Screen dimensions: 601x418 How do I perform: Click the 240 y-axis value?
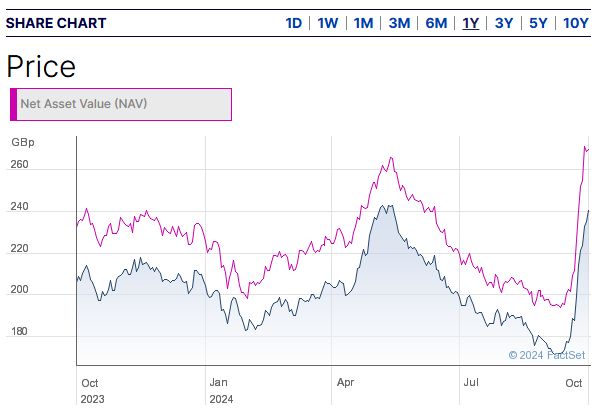click(x=20, y=207)
